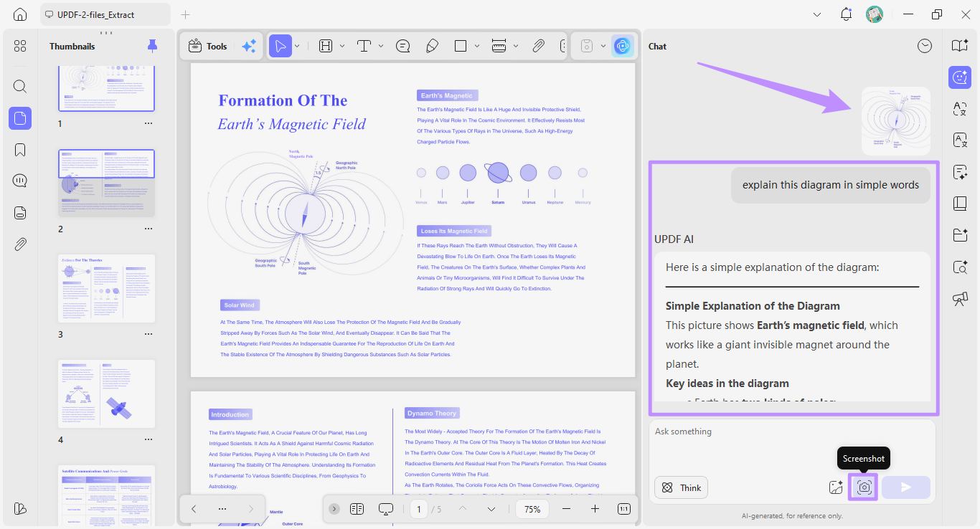Open the file info panel icon in sidebar
This screenshot has height=529, width=980.
click(20, 213)
